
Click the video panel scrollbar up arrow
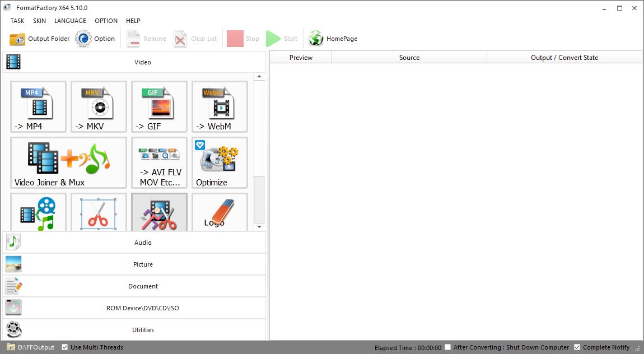[x=259, y=76]
